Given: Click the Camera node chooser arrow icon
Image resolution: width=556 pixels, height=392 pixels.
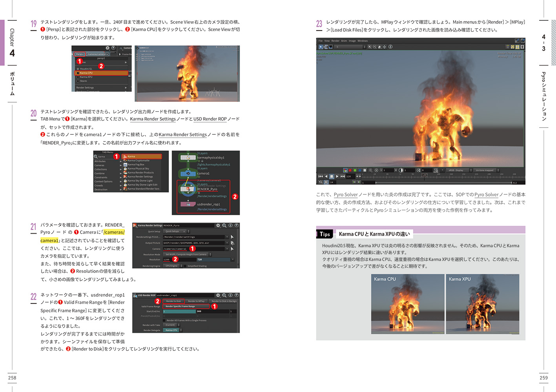Looking at the screenshot, I should (232, 249).
